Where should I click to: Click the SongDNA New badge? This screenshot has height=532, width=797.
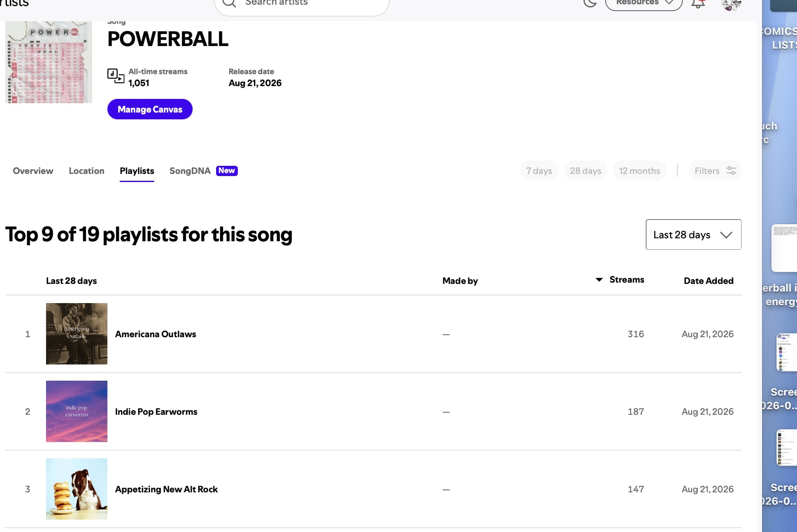227,171
